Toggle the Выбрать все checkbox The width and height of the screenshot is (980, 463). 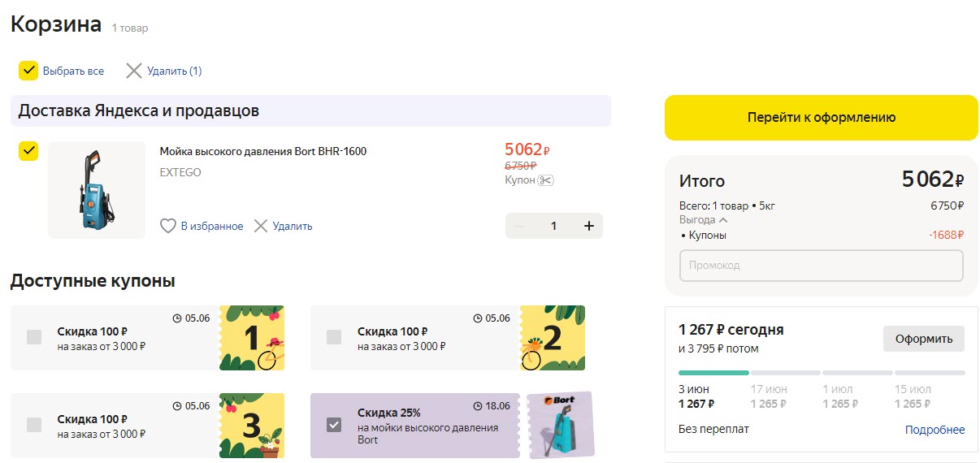pyautogui.click(x=28, y=71)
